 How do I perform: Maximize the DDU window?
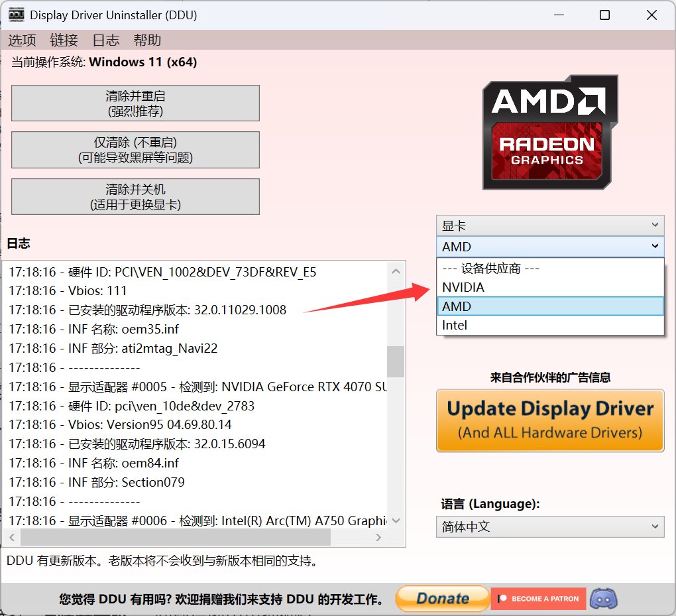pos(605,15)
